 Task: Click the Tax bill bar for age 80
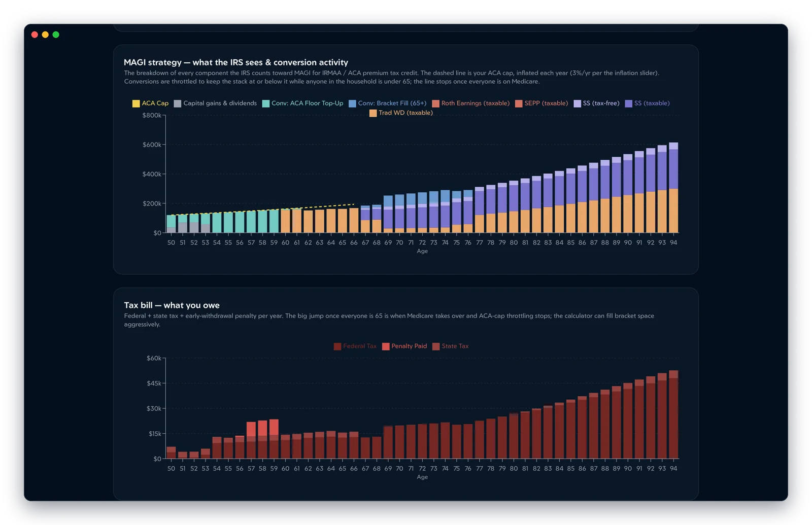click(x=514, y=436)
